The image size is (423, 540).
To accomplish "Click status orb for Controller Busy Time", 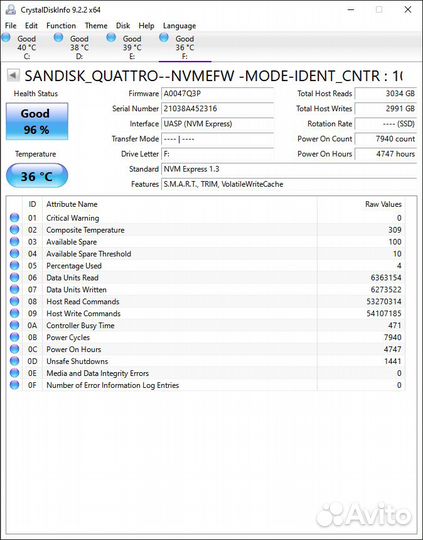I will click(x=14, y=325).
